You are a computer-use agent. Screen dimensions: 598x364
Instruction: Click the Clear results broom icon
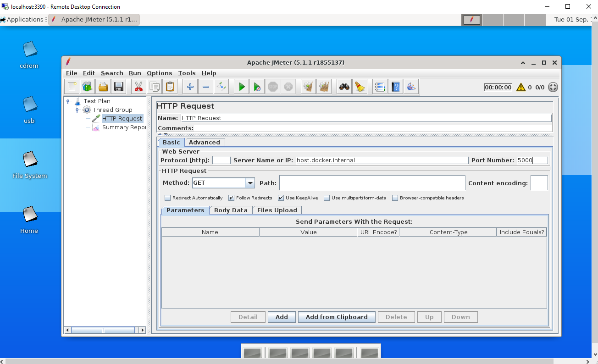point(309,87)
